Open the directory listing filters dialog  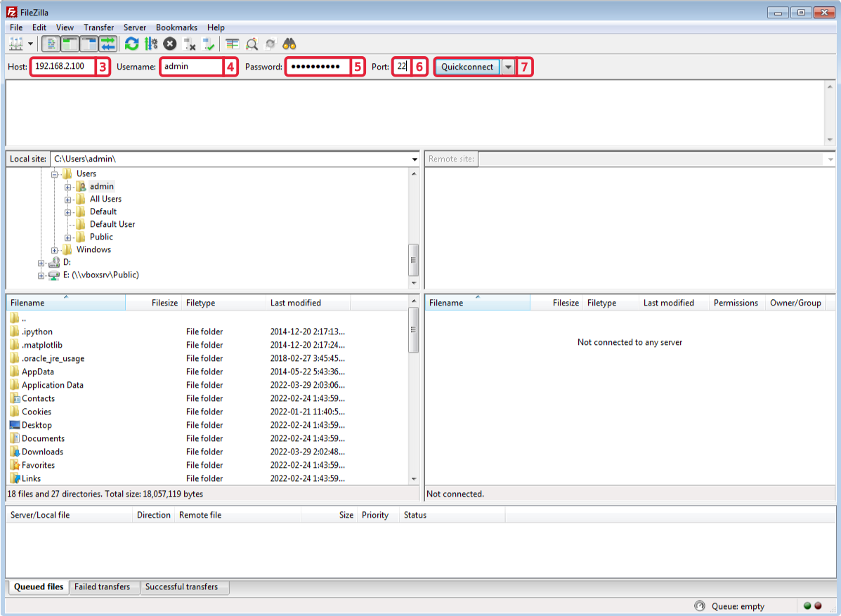[x=233, y=44]
